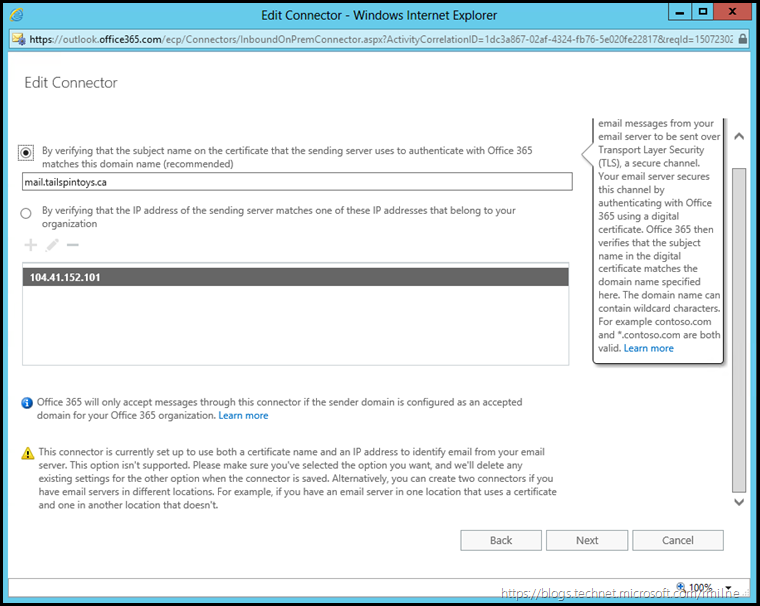Select the certificate subject name verification option

(x=26, y=153)
